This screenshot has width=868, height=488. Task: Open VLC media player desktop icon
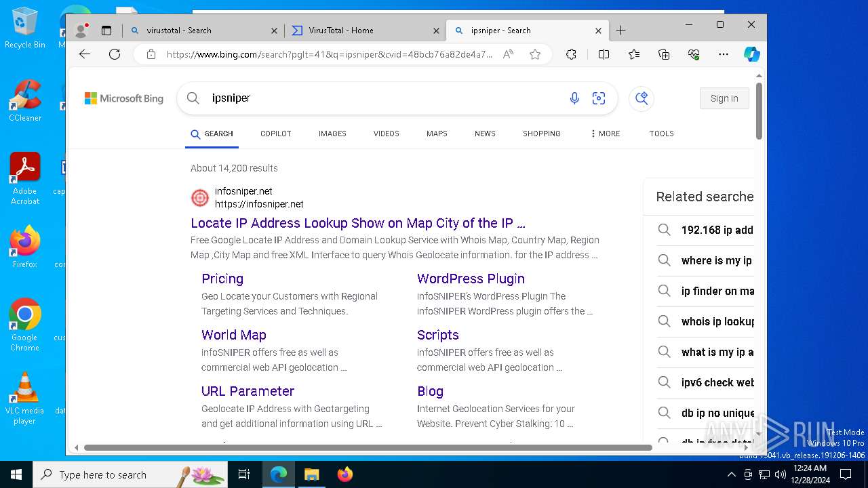pyautogui.click(x=24, y=399)
